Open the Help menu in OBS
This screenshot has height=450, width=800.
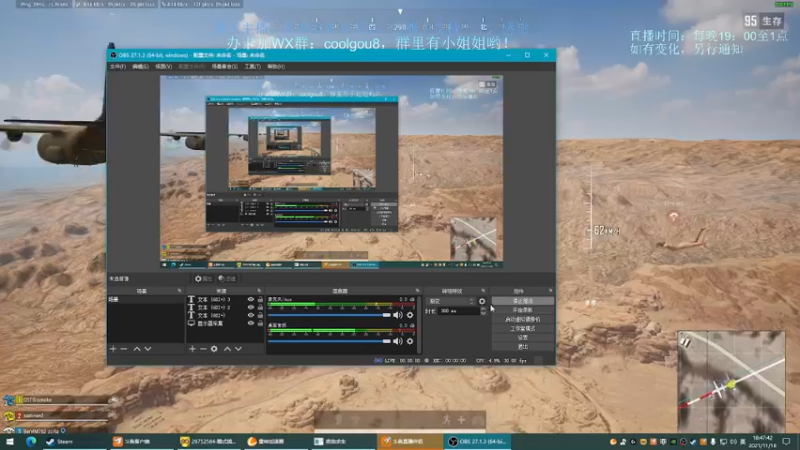[276, 67]
